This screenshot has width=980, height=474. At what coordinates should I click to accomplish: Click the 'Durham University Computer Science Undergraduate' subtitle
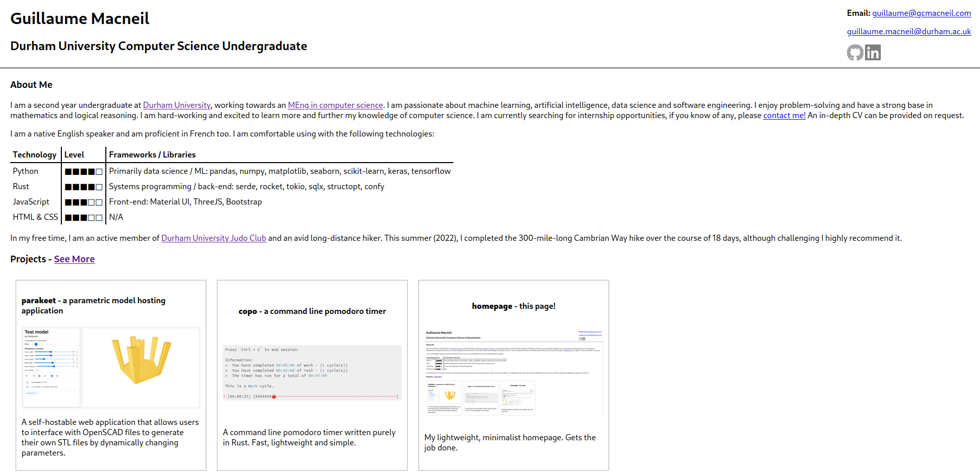[158, 47]
